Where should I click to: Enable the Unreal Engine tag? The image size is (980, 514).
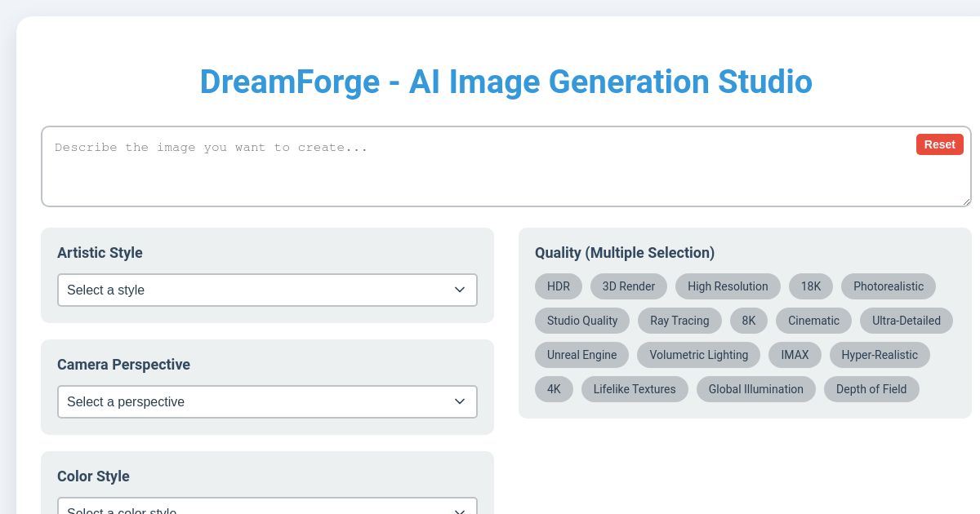[x=581, y=355]
